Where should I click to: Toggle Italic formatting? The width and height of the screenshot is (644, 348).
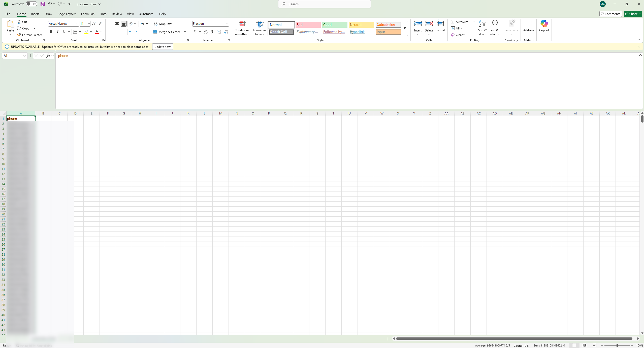(58, 32)
